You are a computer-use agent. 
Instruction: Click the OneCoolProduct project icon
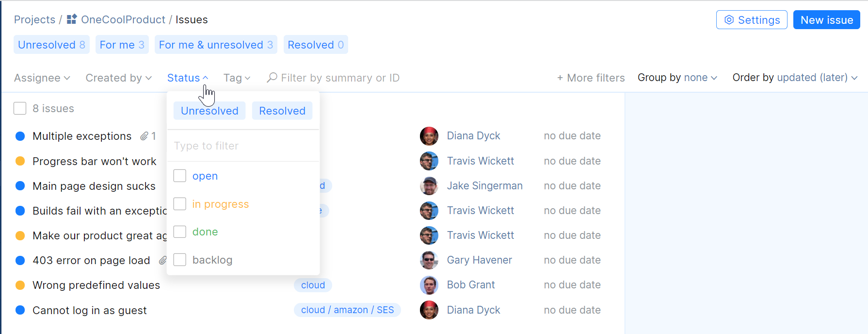pyautogui.click(x=72, y=19)
